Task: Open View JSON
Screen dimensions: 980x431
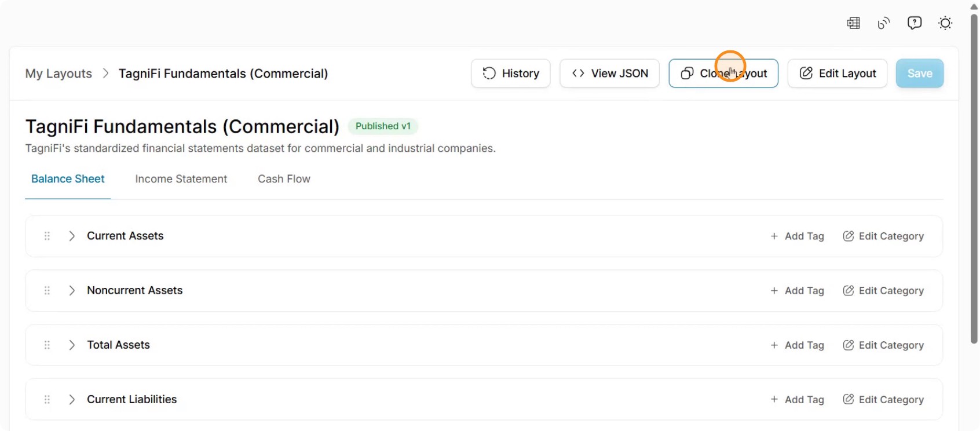Action: pyautogui.click(x=609, y=74)
